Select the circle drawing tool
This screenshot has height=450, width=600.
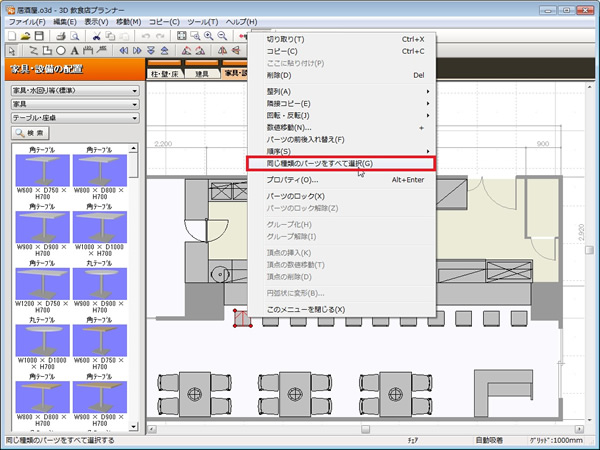pyautogui.click(x=61, y=50)
